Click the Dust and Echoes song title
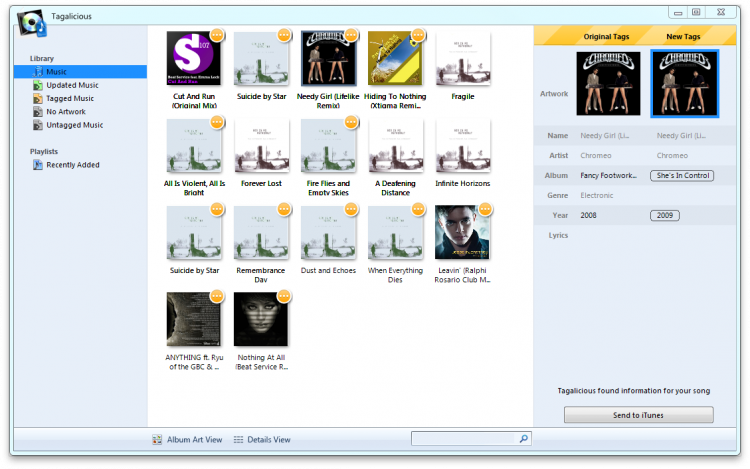 coord(328,271)
